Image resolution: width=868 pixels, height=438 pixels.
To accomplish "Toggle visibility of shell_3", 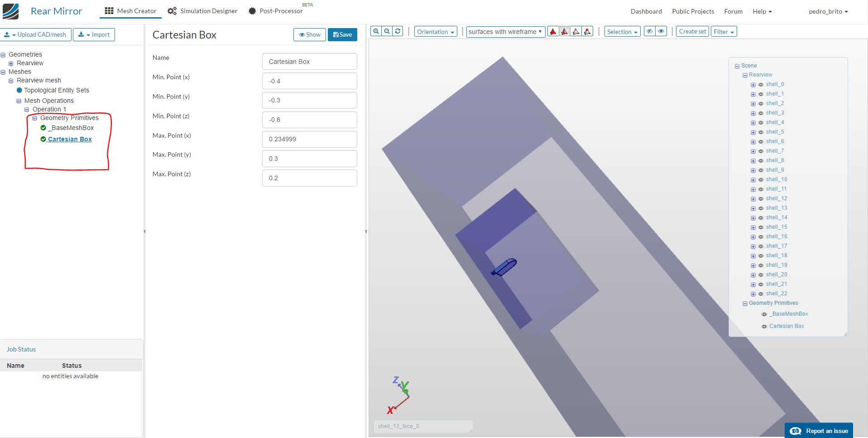I will click(x=761, y=113).
